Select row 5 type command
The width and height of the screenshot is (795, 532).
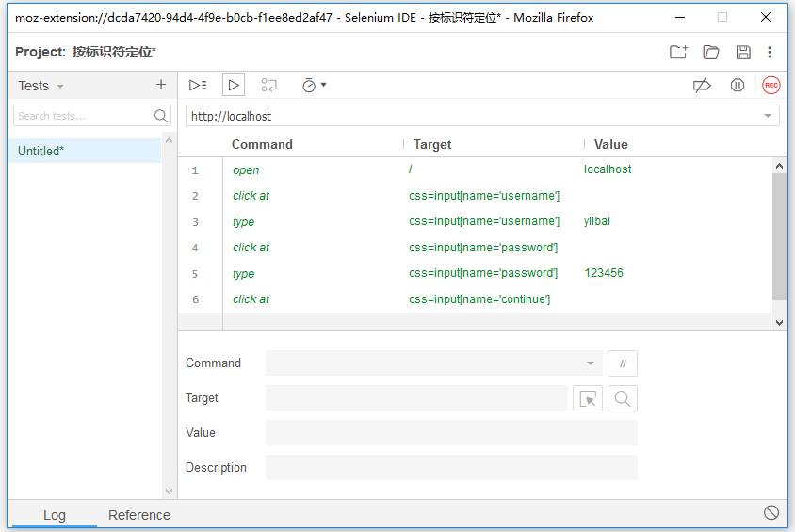475,274
